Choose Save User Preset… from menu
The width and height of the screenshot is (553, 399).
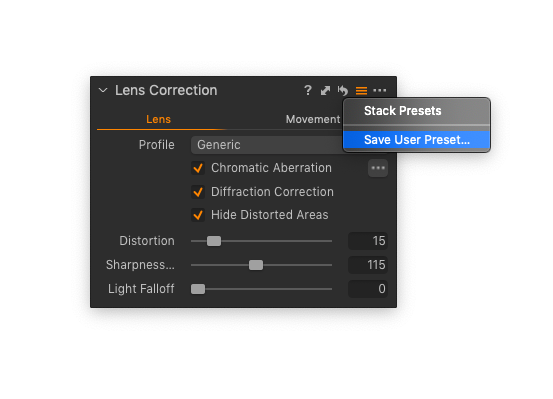417,140
